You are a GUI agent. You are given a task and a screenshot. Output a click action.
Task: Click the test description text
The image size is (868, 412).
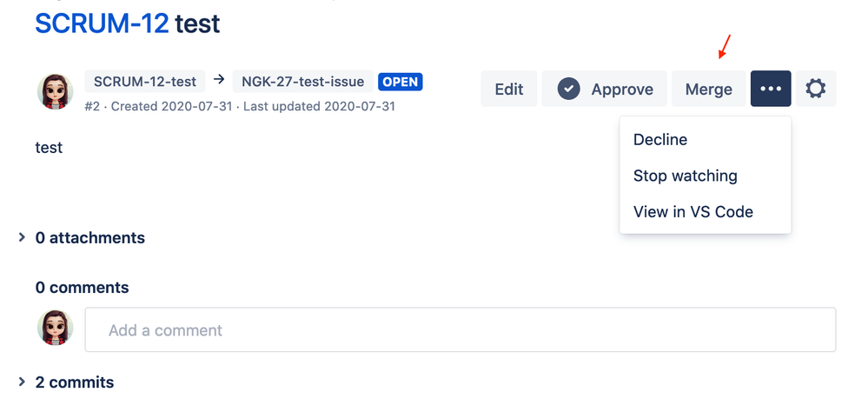[x=49, y=148]
